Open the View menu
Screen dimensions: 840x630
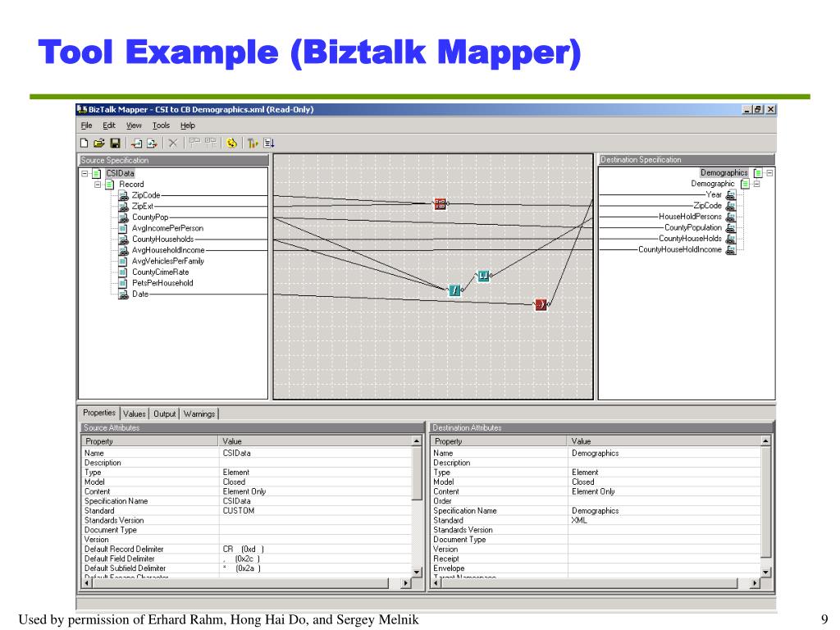[134, 126]
